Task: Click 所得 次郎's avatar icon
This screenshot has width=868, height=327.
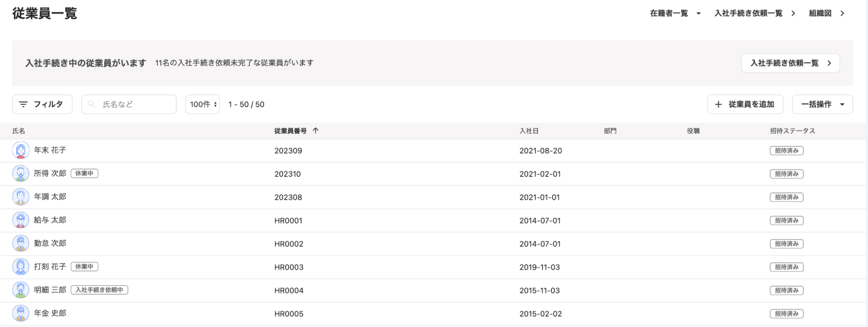Action: point(20,174)
